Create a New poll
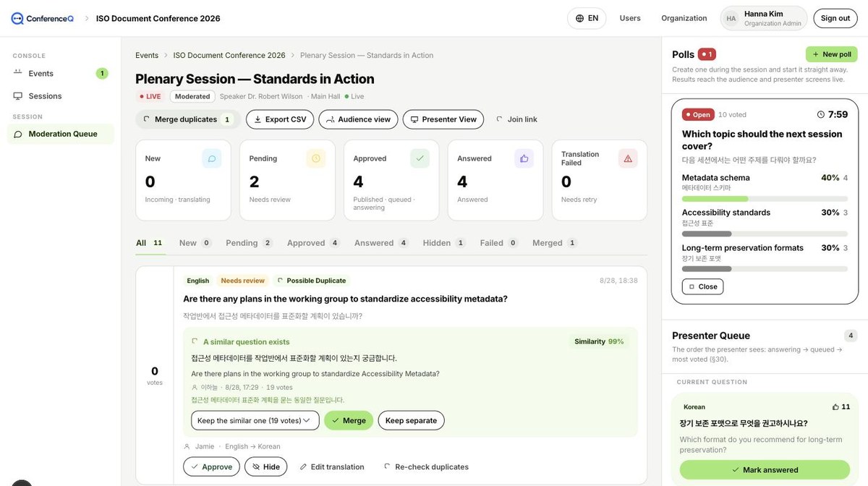The height and width of the screenshot is (486, 868). coord(831,54)
